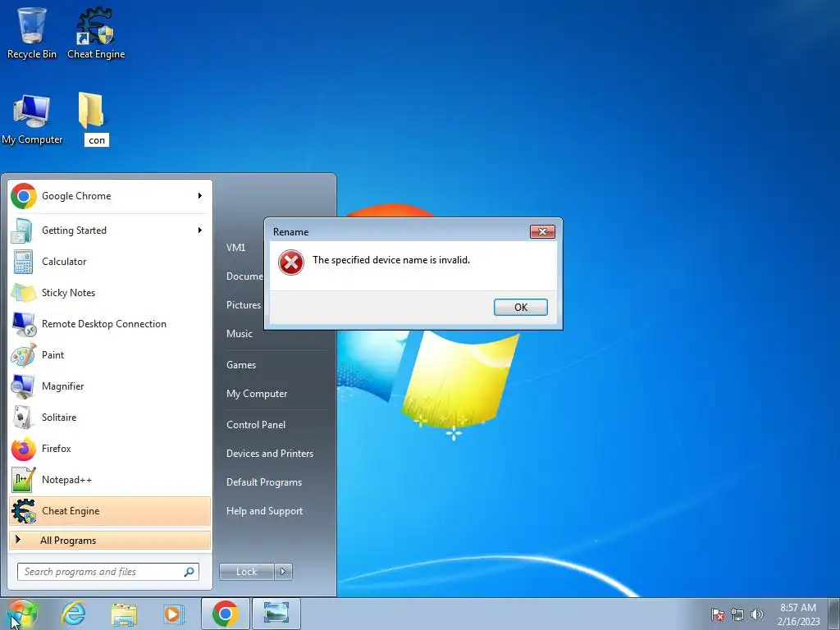Expand Google Chrome jump list arrow
Screen dimensions: 840x630
(x=200, y=196)
